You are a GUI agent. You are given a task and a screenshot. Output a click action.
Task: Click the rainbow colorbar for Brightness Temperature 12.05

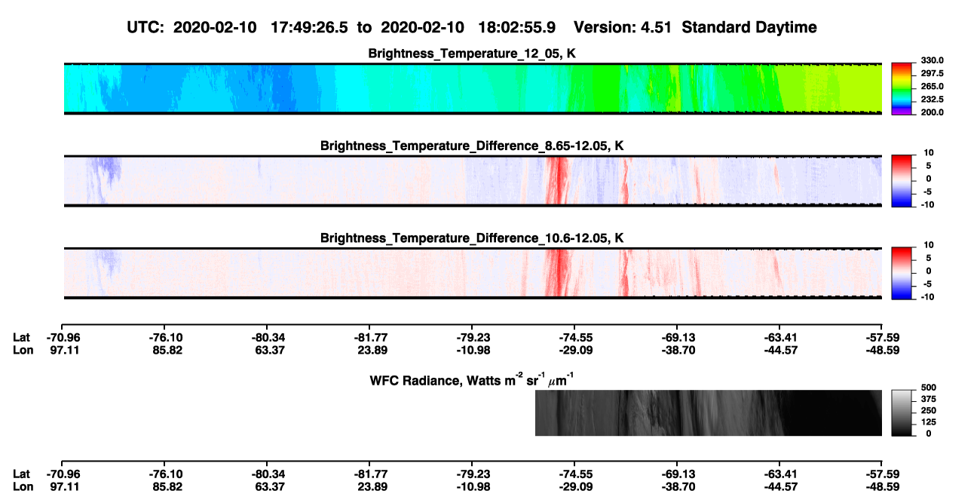click(903, 89)
